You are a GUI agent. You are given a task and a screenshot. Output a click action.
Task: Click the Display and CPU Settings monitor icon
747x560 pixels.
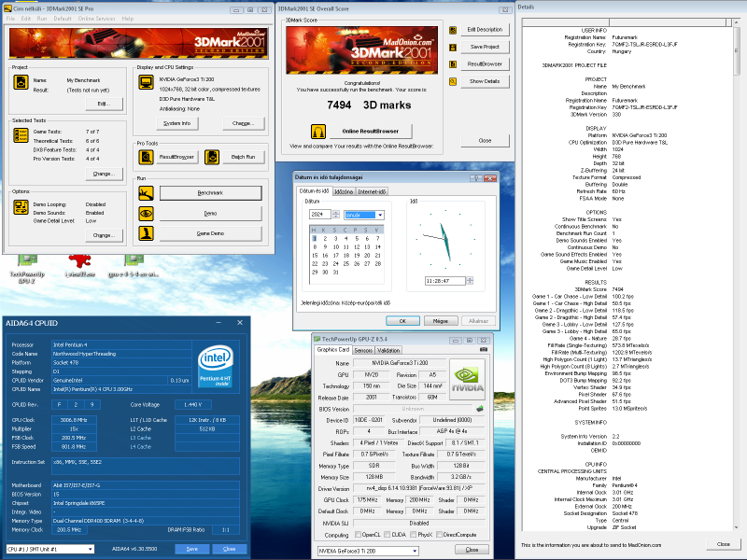coord(146,82)
